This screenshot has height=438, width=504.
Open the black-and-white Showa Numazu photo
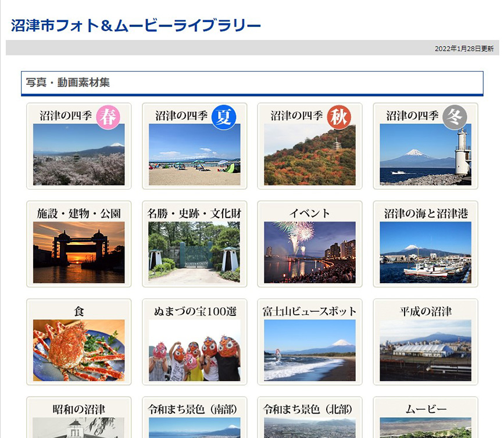pyautogui.click(x=78, y=428)
